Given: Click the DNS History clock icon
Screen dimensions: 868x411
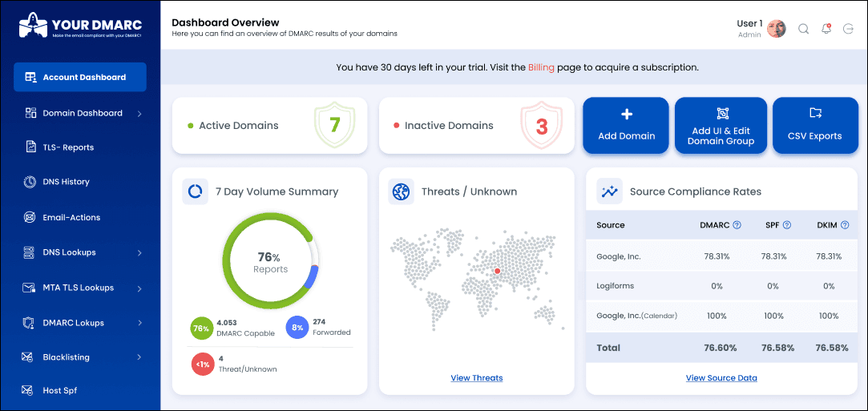Looking at the screenshot, I should (30, 181).
